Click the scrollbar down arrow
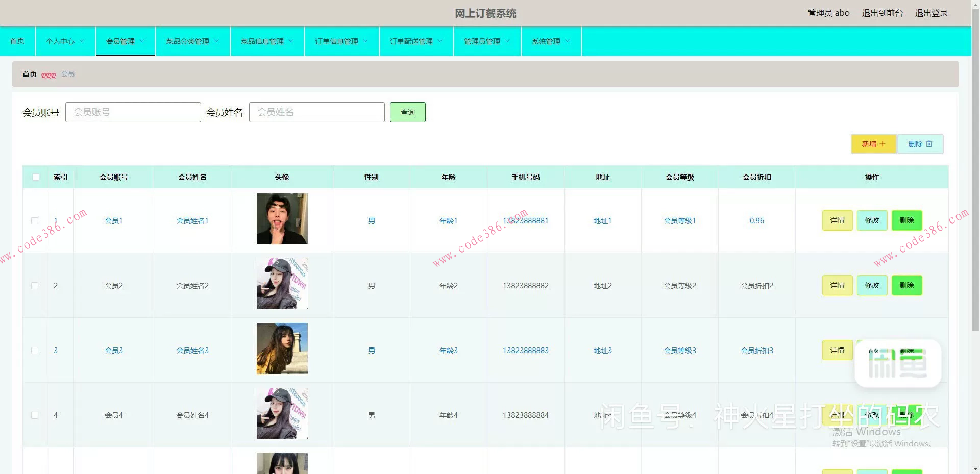This screenshot has height=474, width=980. click(975, 469)
